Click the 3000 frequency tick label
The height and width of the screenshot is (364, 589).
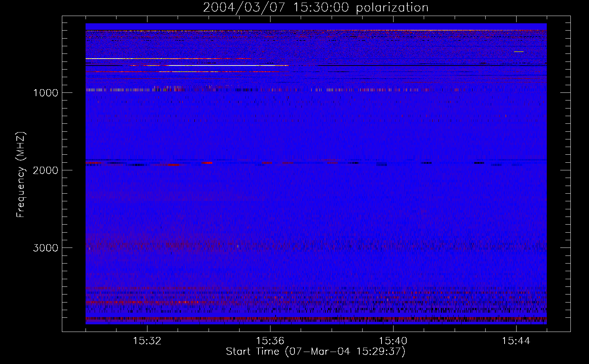click(x=46, y=248)
